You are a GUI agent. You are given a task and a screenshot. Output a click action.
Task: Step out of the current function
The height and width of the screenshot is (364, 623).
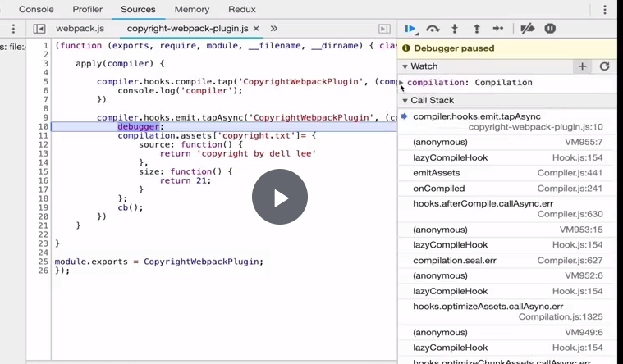pyautogui.click(x=476, y=29)
